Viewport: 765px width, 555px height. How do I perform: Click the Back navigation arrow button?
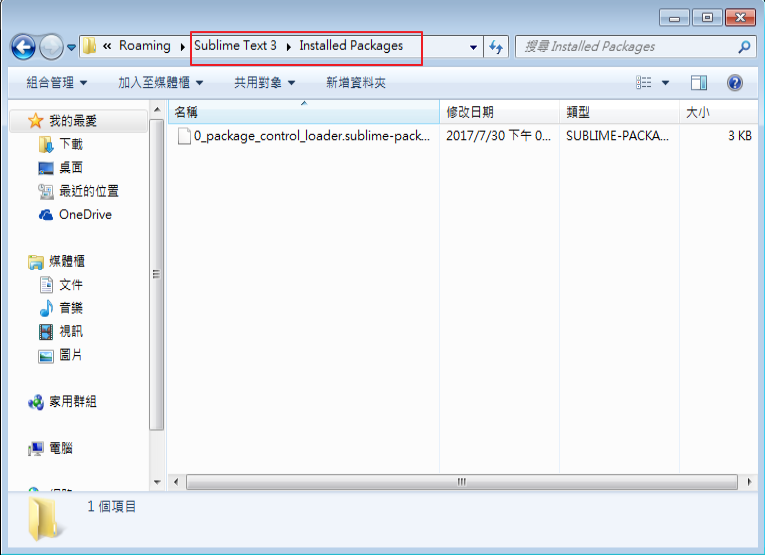pos(23,47)
